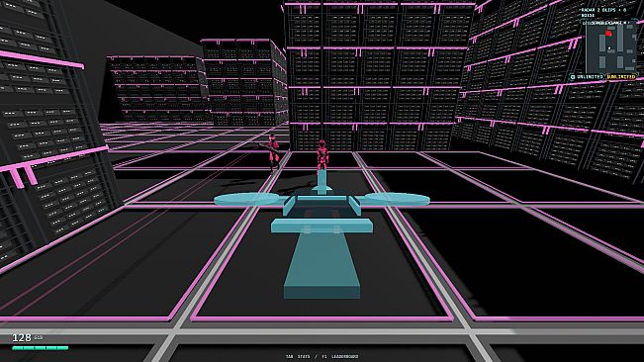Image resolution: width=644 pixels, height=362 pixels.
Task: Click the teal health bar
Action: point(41,348)
